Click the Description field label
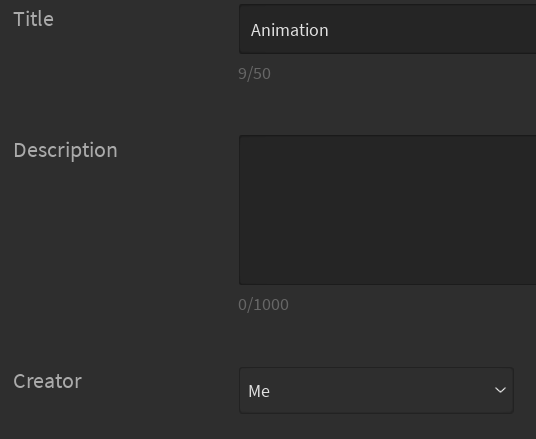The width and height of the screenshot is (536, 439). (x=65, y=150)
